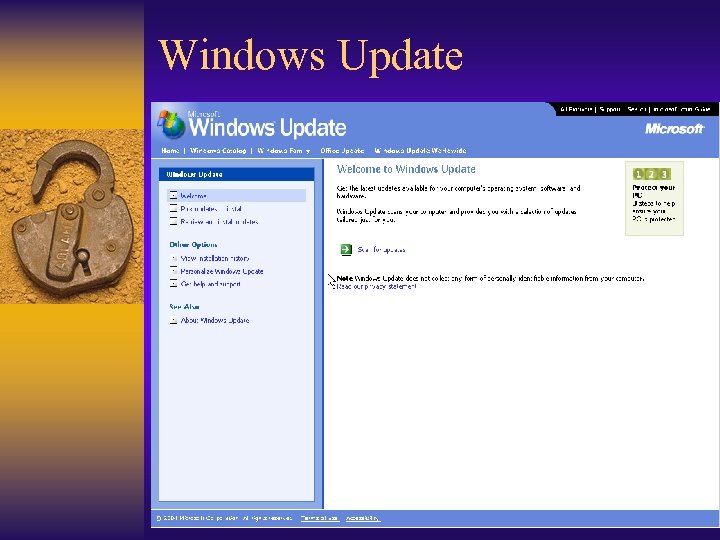Viewport: 720px width, 540px height.
Task: Click the Welcome to Windows Update heading
Action: pos(406,169)
